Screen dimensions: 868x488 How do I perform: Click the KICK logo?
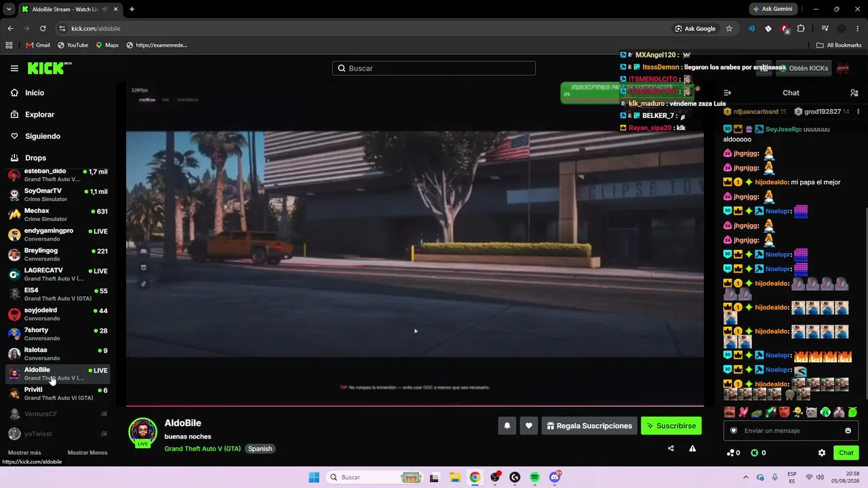tap(50, 68)
